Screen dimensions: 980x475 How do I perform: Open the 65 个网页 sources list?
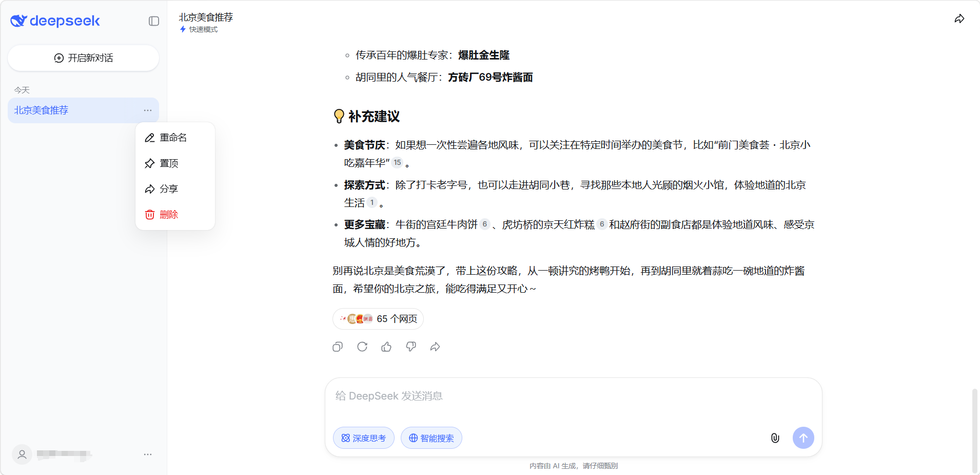378,319
